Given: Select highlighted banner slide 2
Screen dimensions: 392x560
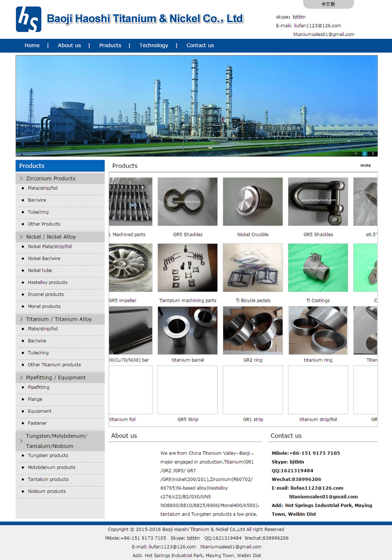Looking at the screenshot, I should coord(365,154).
